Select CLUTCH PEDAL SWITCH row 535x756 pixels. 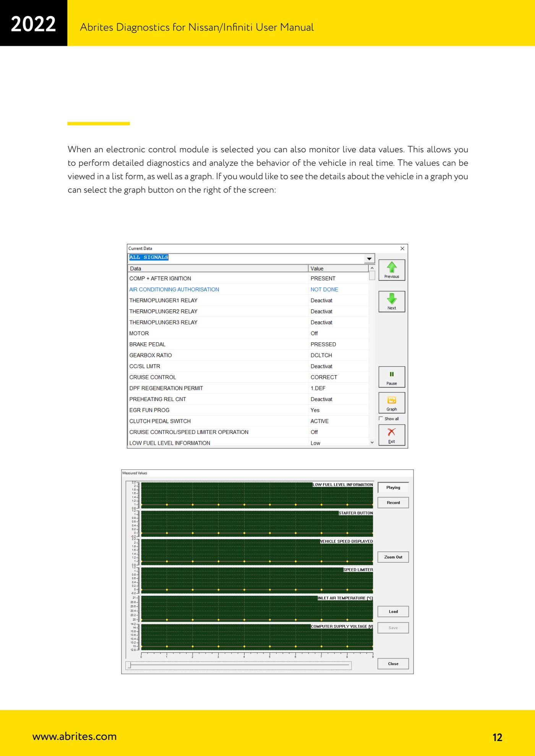pyautogui.click(x=248, y=421)
